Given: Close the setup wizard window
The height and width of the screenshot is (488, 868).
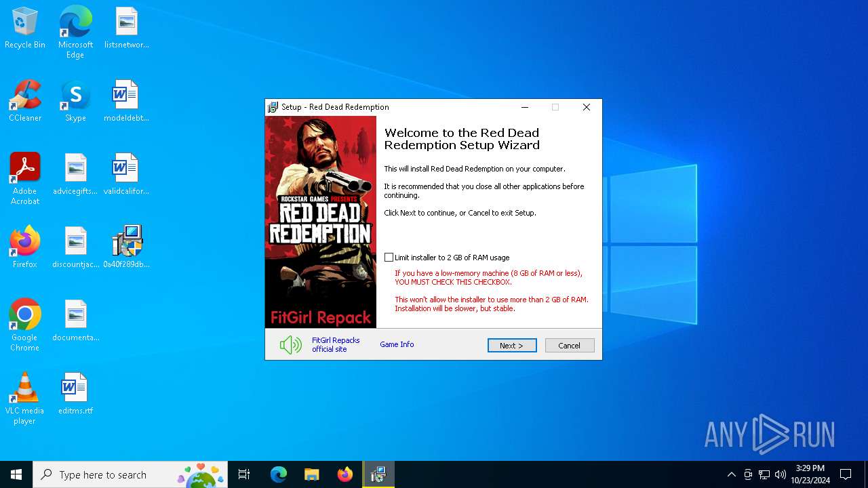Looking at the screenshot, I should click(x=587, y=107).
